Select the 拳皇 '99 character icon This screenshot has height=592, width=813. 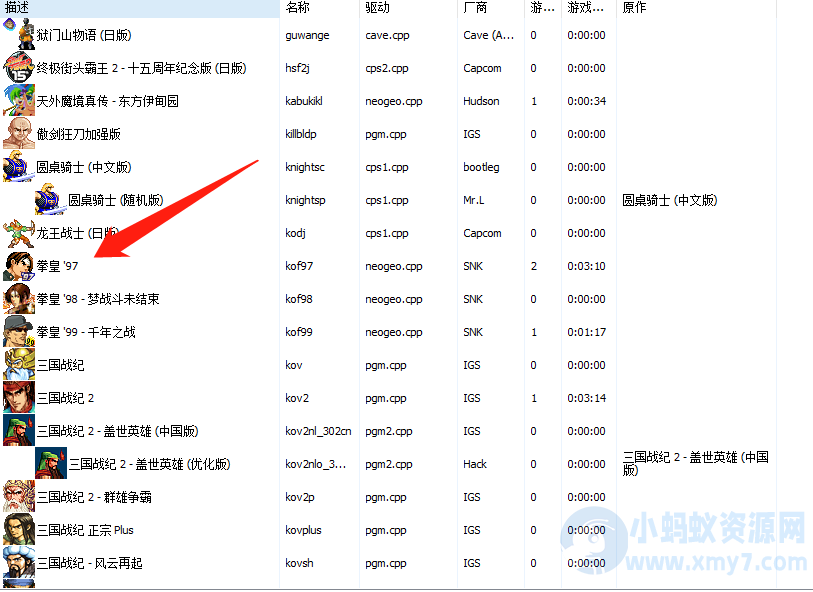click(x=19, y=332)
